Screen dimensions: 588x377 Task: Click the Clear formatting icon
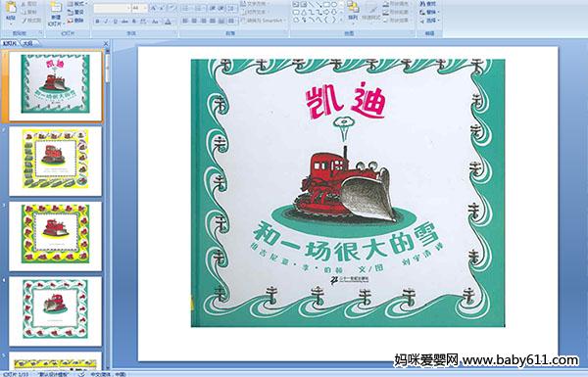point(171,8)
